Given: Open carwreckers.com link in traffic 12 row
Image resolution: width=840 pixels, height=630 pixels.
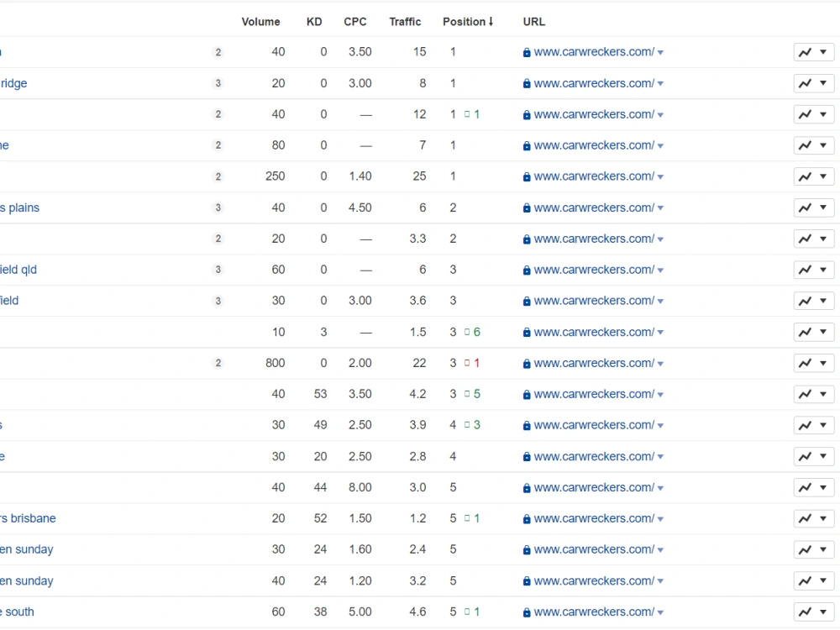Looking at the screenshot, I should (x=594, y=114).
